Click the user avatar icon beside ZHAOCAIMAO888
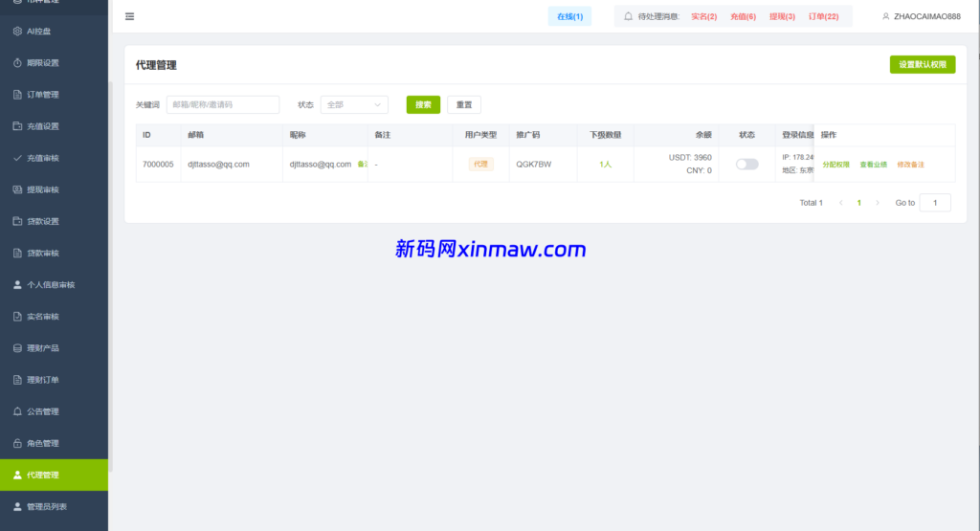980x531 pixels. [885, 16]
